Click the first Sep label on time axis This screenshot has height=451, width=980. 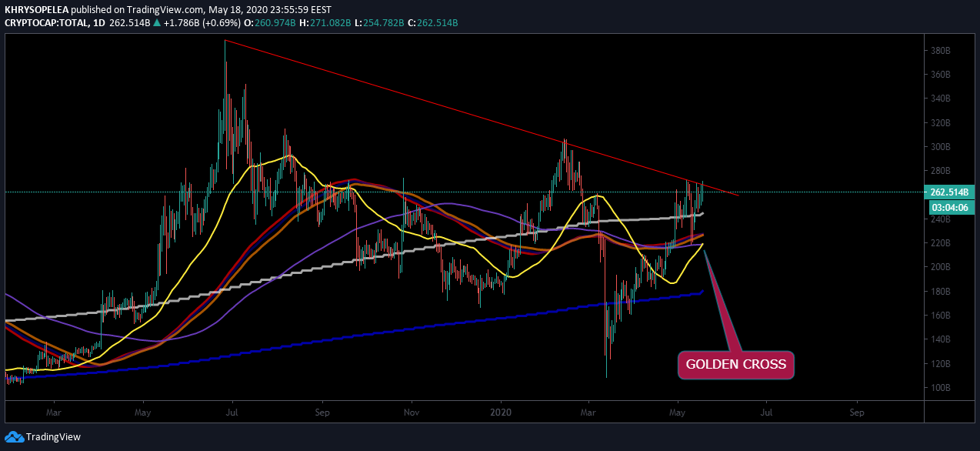point(322,413)
